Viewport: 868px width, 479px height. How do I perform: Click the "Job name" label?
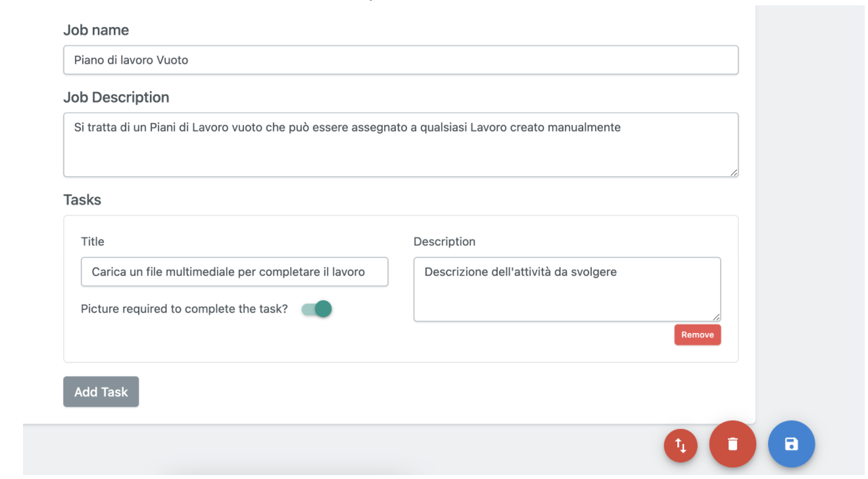click(96, 30)
